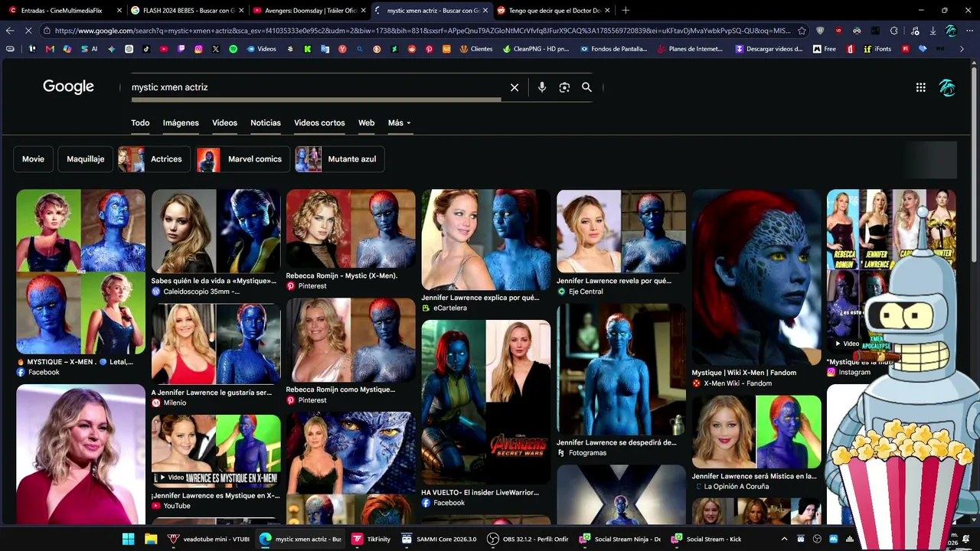This screenshot has height=551, width=980.
Task: Switch to the Noticias results tab
Action: pos(266,122)
